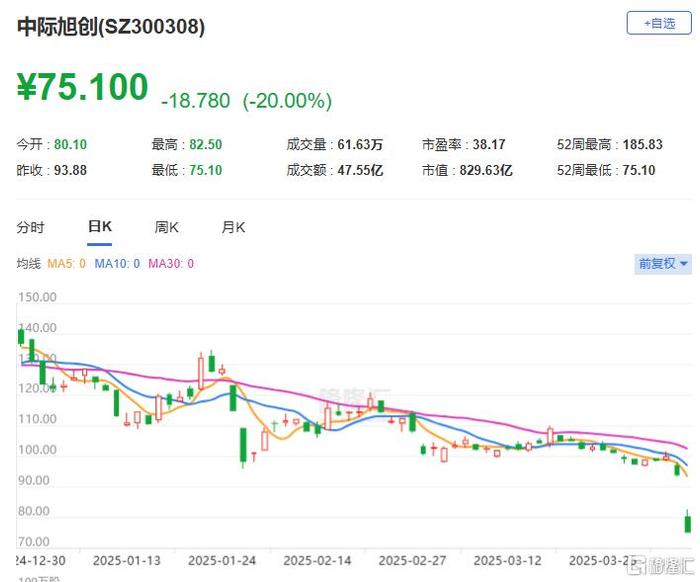This screenshot has height=582, width=700.
Task: Click 市值 value 829.63亿
Action: point(486,170)
